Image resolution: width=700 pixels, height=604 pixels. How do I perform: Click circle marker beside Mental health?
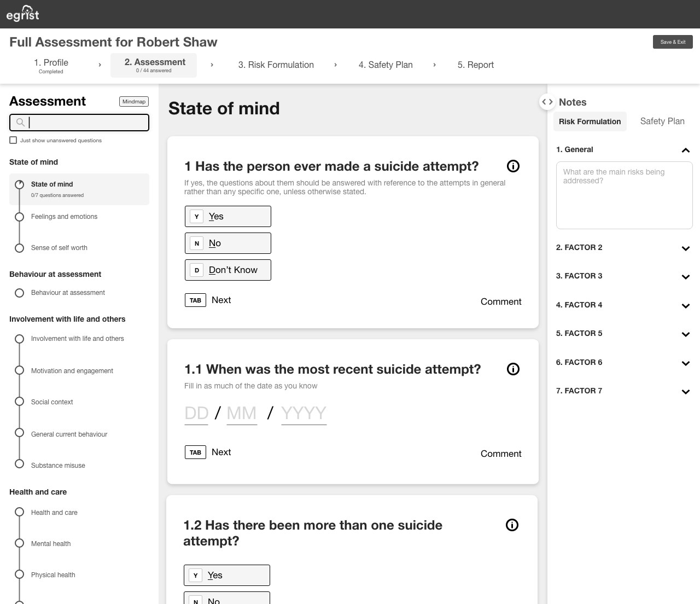coord(19,543)
